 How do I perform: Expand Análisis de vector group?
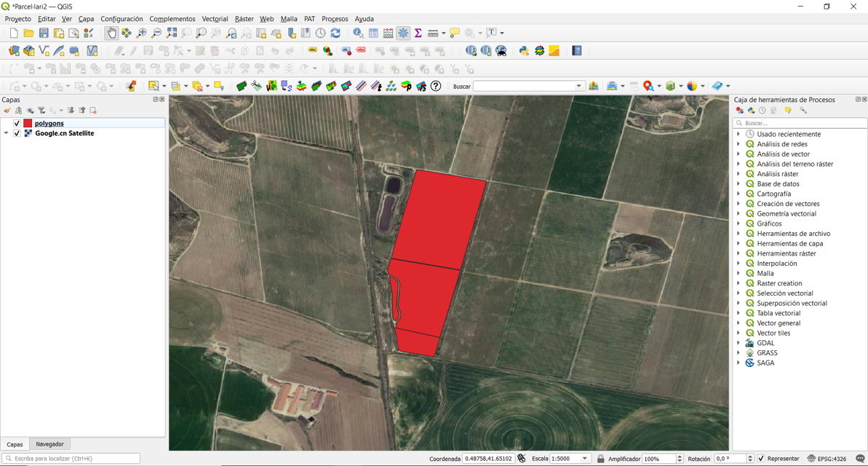point(738,154)
